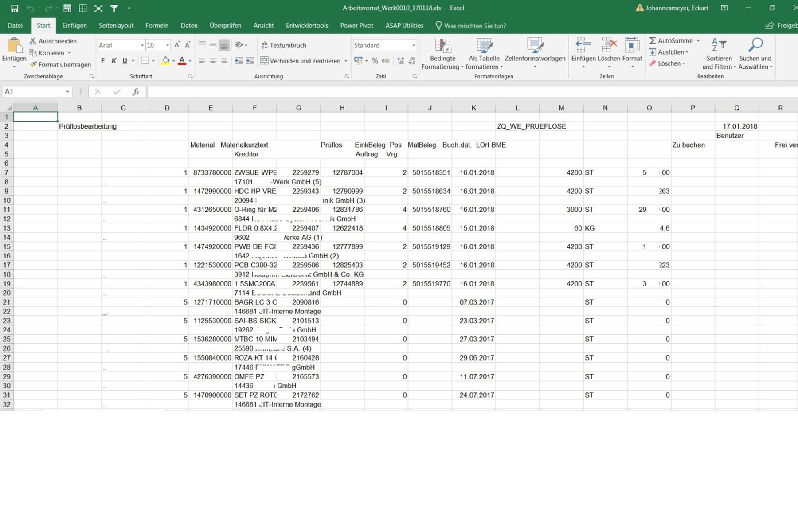Enable Textumbruch wrap text
Screen dimensions: 798x532
click(283, 45)
